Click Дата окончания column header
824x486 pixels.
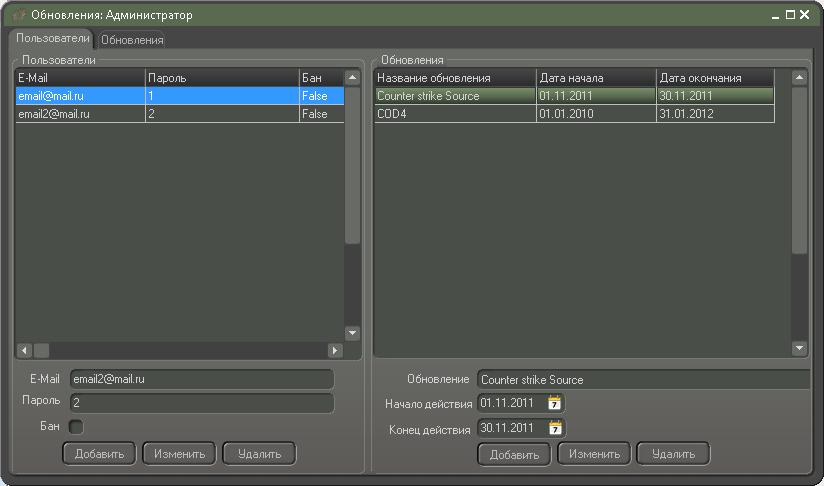pos(715,78)
